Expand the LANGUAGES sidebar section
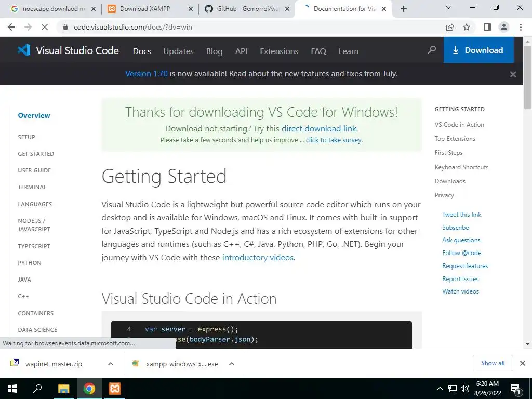The height and width of the screenshot is (399, 532). point(35,204)
